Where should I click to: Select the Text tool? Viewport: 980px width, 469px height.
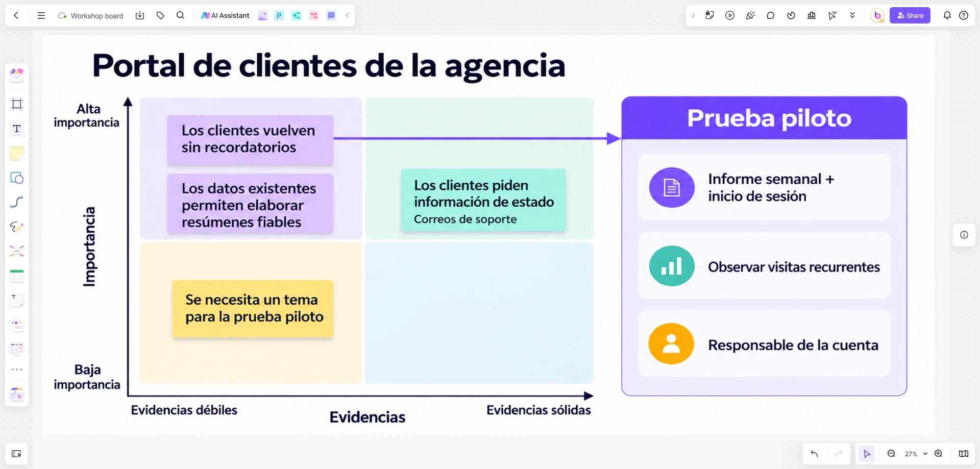(17, 129)
